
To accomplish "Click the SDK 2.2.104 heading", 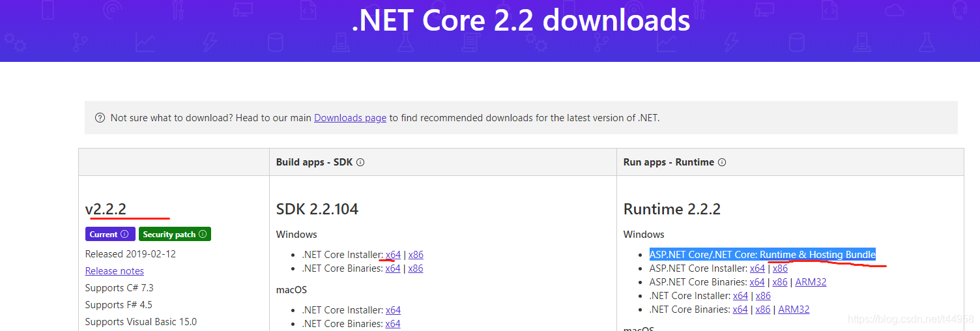I will pos(317,209).
